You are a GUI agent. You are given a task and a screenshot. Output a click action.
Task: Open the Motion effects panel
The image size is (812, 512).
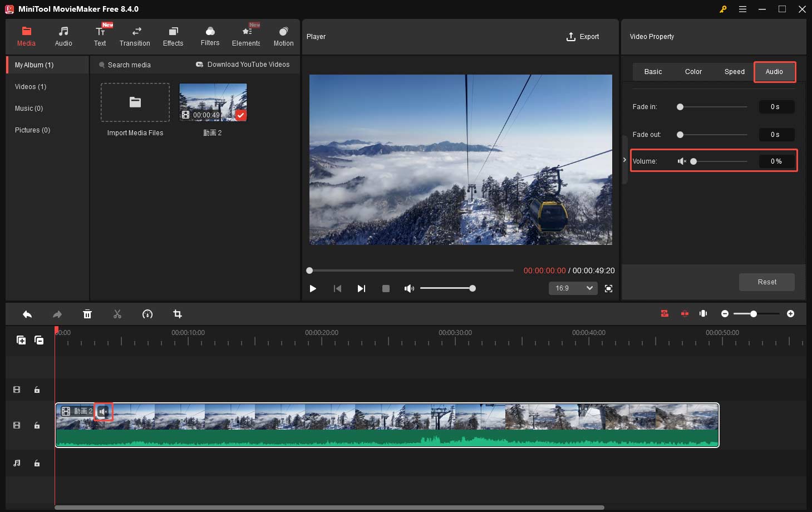pyautogui.click(x=283, y=36)
